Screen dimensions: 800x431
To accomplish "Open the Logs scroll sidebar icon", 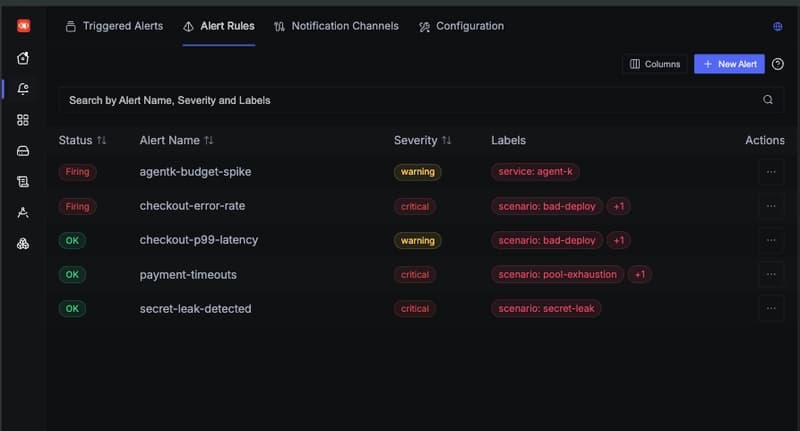I will [23, 182].
